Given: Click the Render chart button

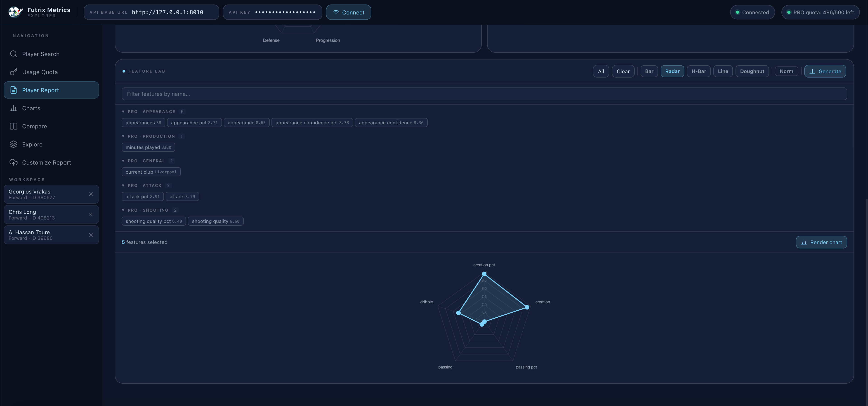Looking at the screenshot, I should click(x=821, y=242).
